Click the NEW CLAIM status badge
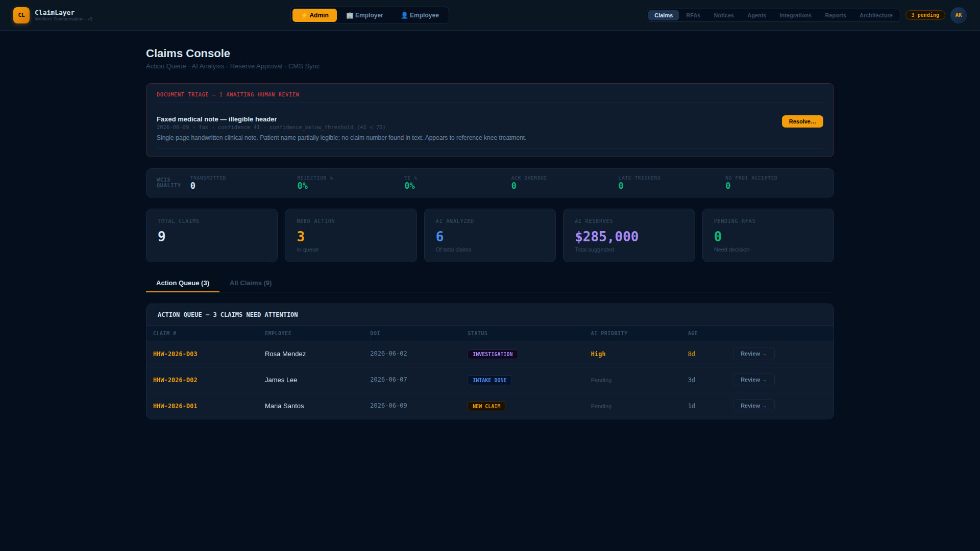 pyautogui.click(x=486, y=406)
